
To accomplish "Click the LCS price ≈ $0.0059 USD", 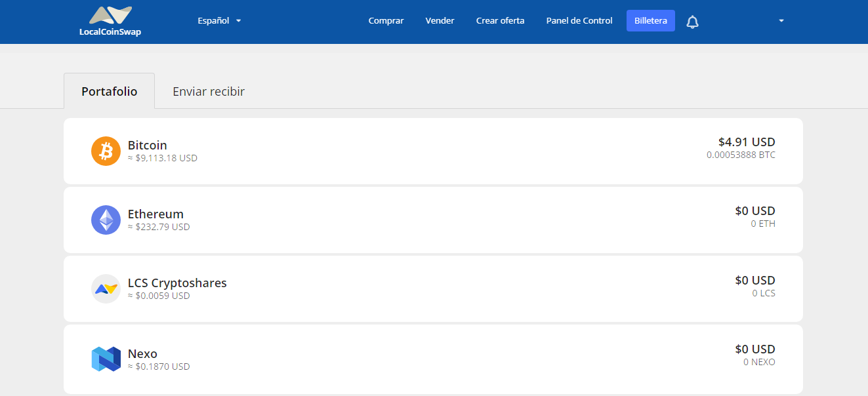I will click(x=159, y=296).
